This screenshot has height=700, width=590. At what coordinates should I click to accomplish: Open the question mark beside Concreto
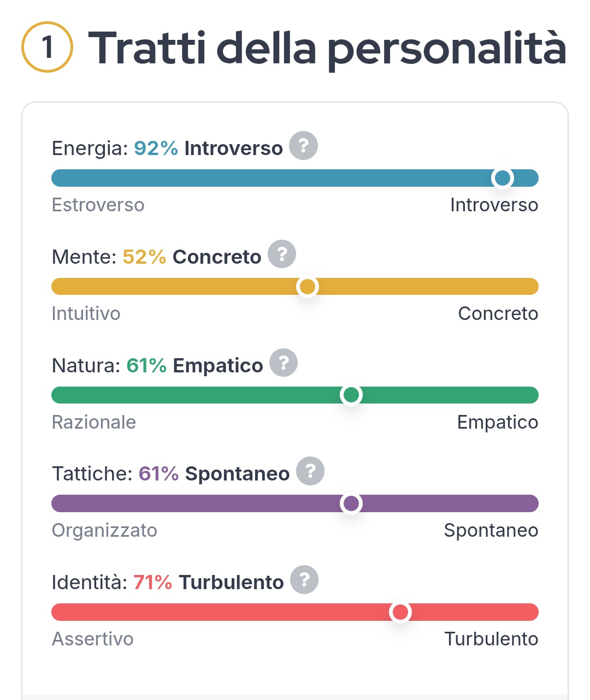pyautogui.click(x=282, y=254)
